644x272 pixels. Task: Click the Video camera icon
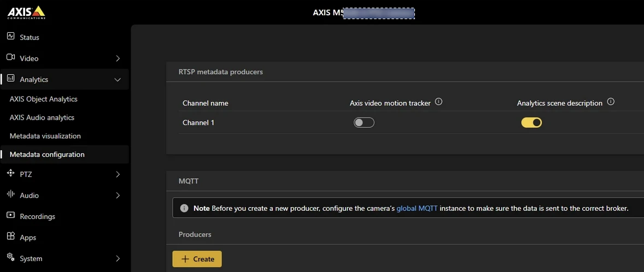click(11, 58)
